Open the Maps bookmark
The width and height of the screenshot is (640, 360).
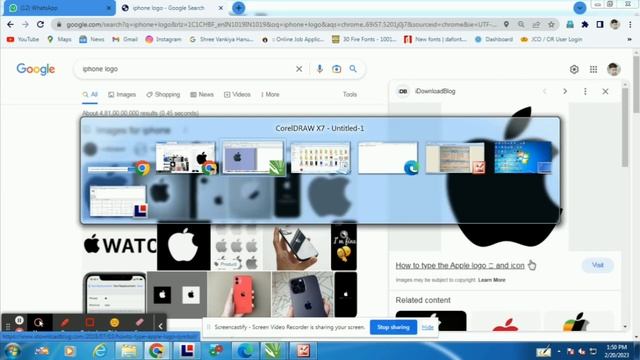coord(60,40)
